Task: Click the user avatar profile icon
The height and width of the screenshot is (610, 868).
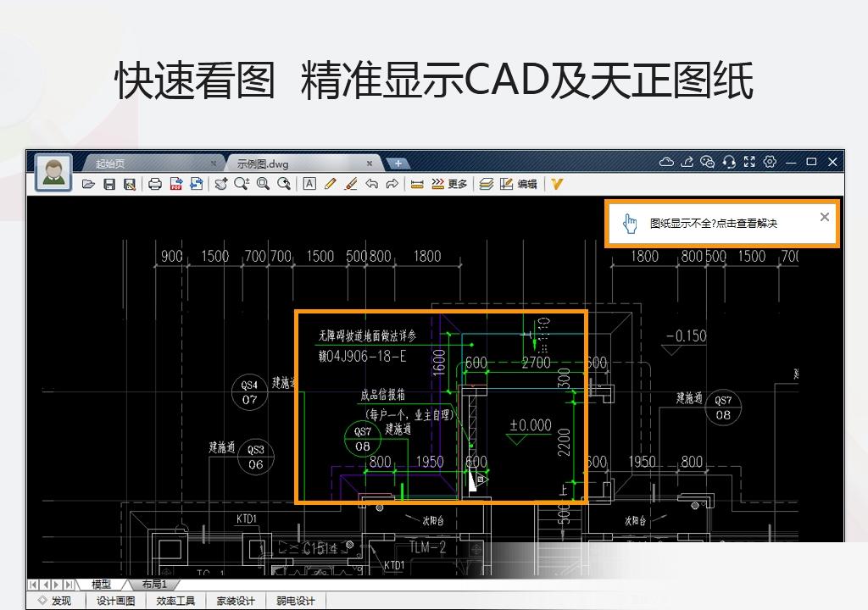Action: click(53, 172)
